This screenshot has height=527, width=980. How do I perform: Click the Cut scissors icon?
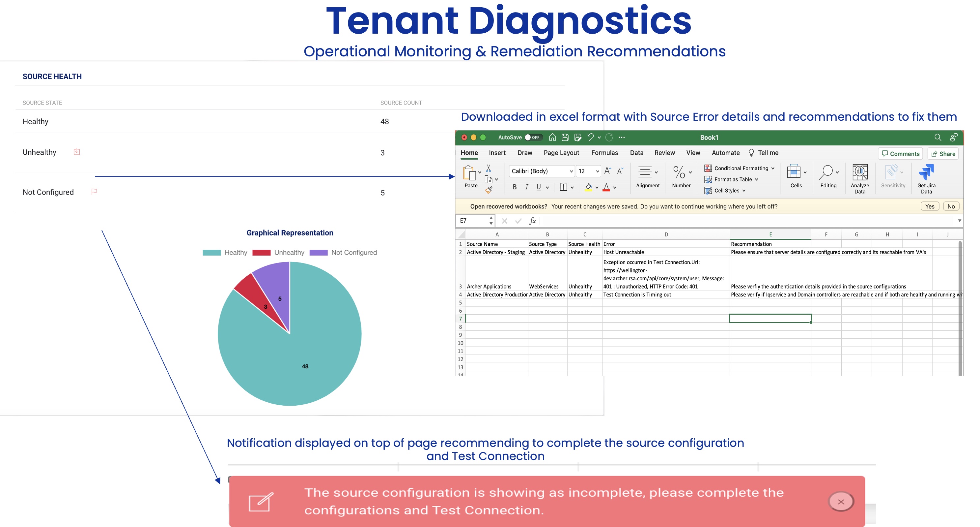tap(489, 168)
